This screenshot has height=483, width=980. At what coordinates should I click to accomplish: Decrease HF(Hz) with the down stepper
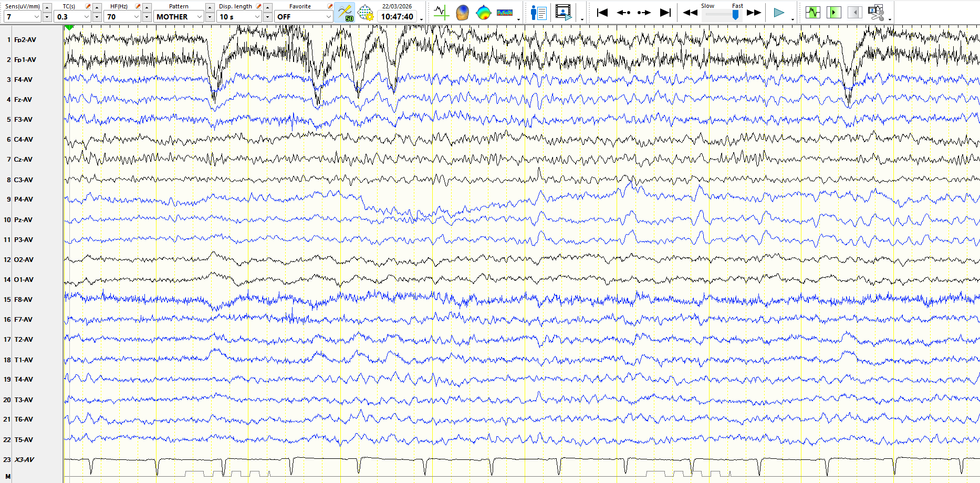147,17
